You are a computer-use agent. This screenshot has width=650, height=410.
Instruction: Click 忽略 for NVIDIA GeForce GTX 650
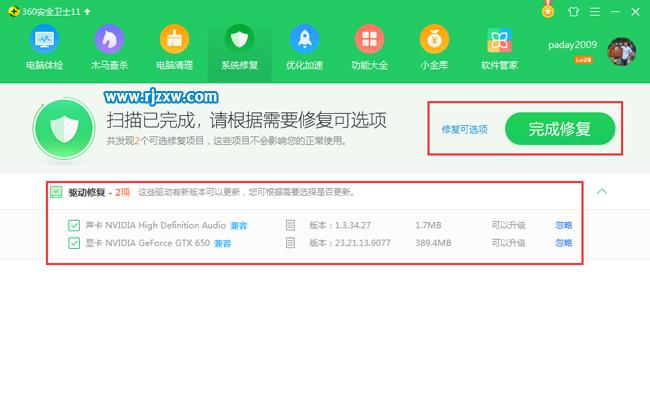[564, 243]
